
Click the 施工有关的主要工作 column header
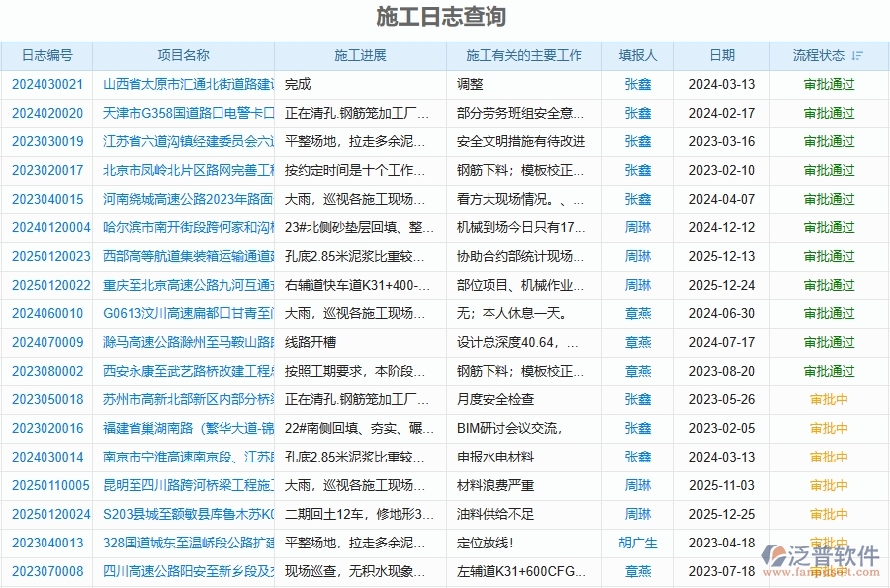pos(523,55)
